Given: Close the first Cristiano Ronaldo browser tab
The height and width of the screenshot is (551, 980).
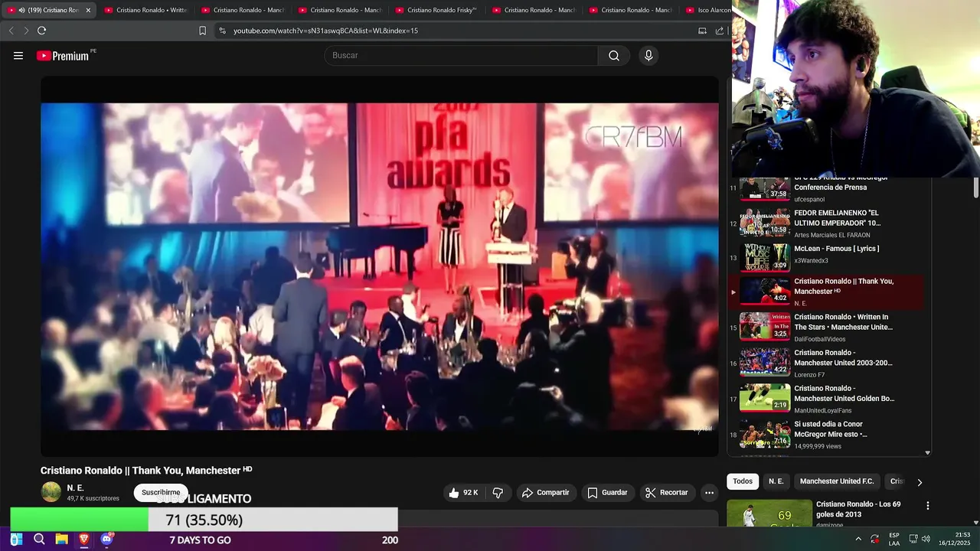Looking at the screenshot, I should (x=88, y=10).
